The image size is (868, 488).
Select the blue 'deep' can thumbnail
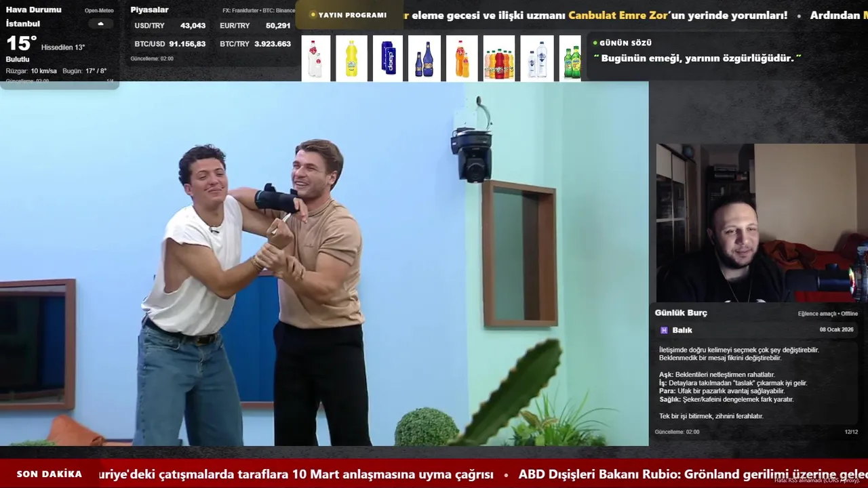click(x=388, y=58)
